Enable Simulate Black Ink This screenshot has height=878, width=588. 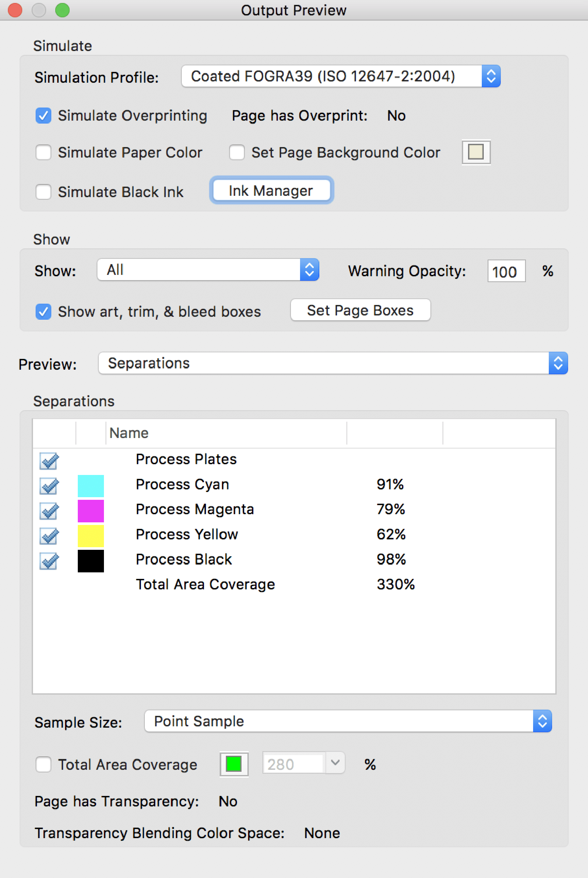(x=43, y=192)
